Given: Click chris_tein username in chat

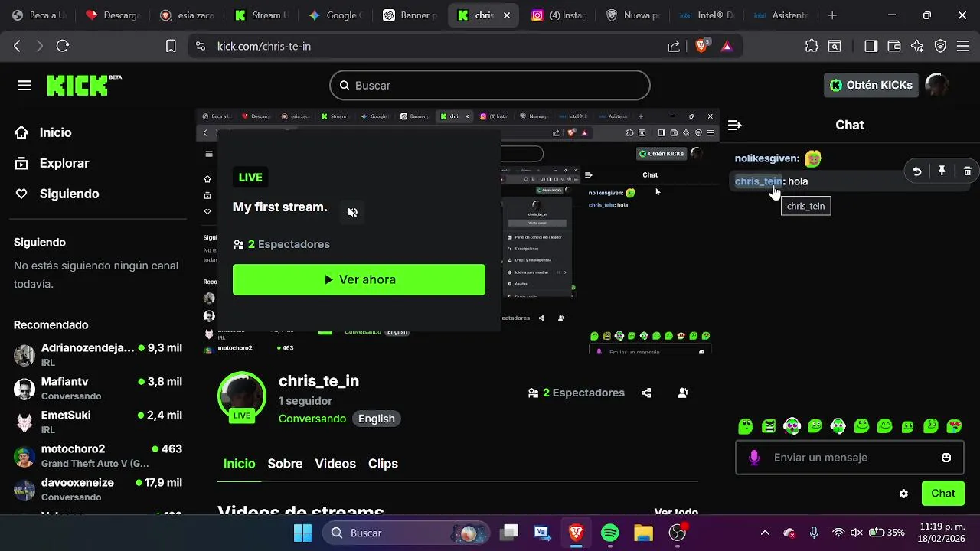Looking at the screenshot, I should [758, 181].
